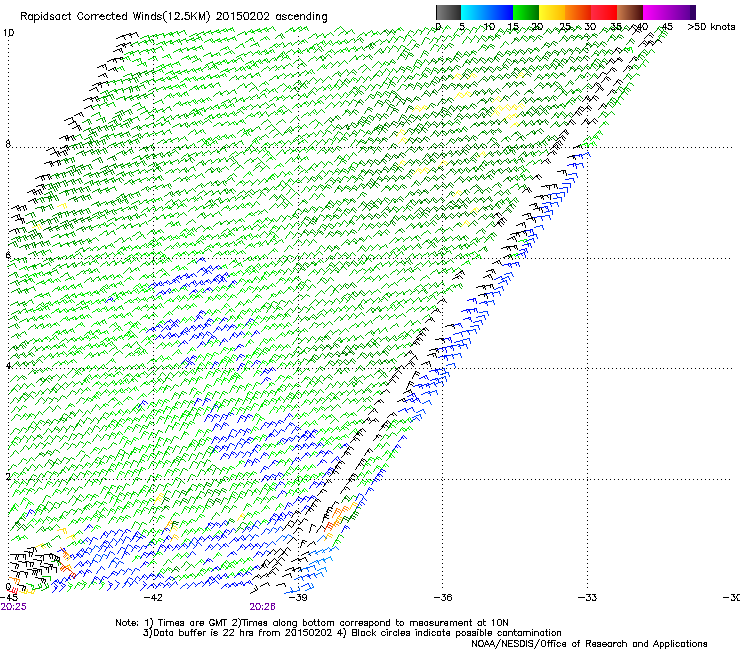Click the note 'Data buffer is 22 hrs'
This screenshot has width=740, height=650.
pyautogui.click(x=203, y=633)
